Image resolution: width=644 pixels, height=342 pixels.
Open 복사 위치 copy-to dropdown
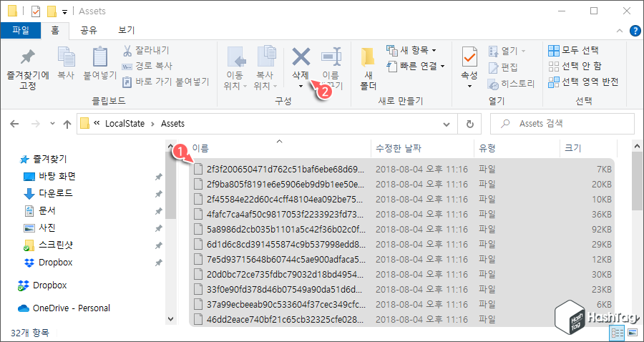pos(265,68)
